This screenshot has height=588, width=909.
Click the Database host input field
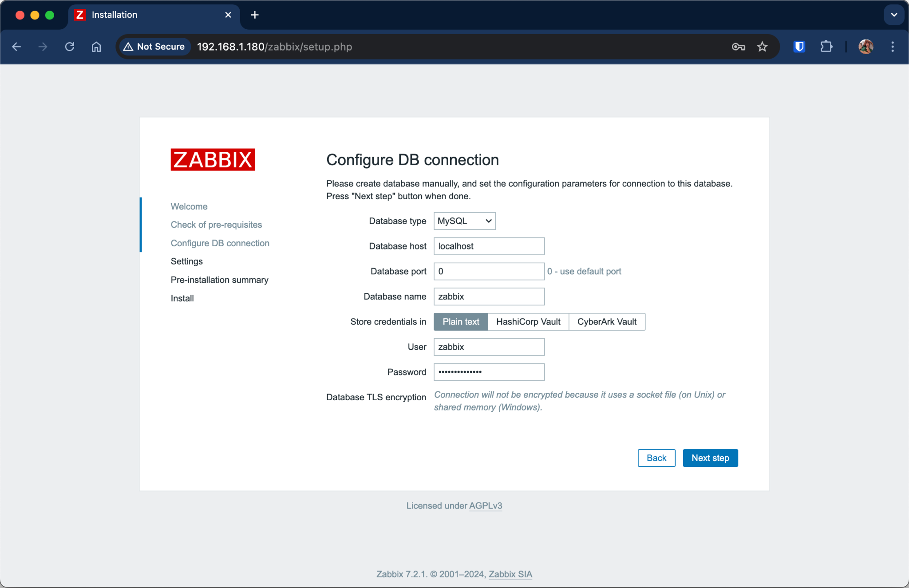pos(488,246)
